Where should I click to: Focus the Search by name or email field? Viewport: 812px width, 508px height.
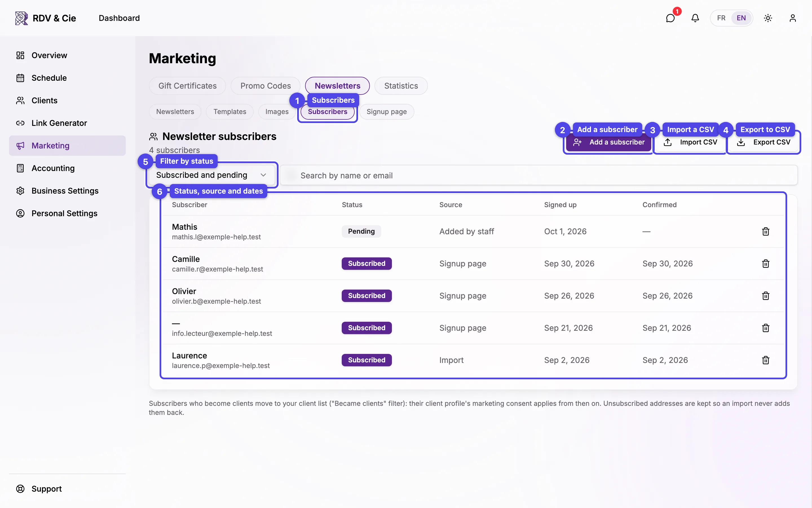(539, 175)
